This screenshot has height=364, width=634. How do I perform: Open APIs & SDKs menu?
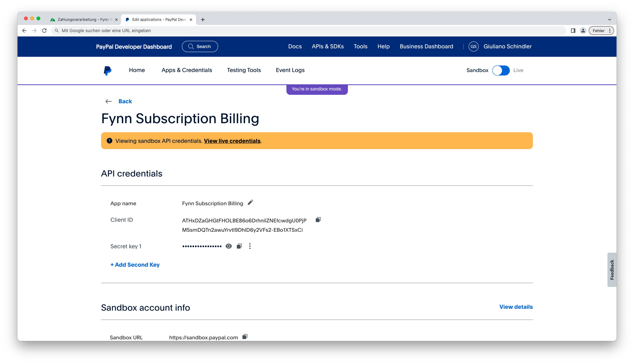coord(328,46)
